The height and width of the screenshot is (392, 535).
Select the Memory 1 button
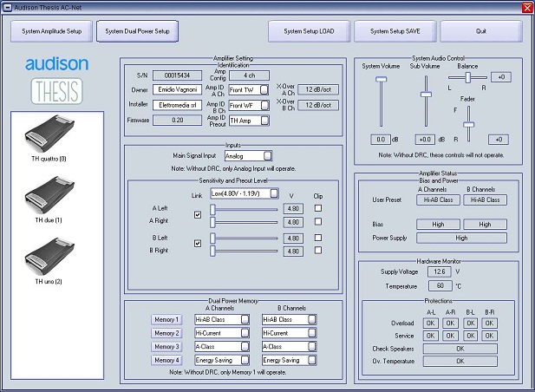[166, 320]
